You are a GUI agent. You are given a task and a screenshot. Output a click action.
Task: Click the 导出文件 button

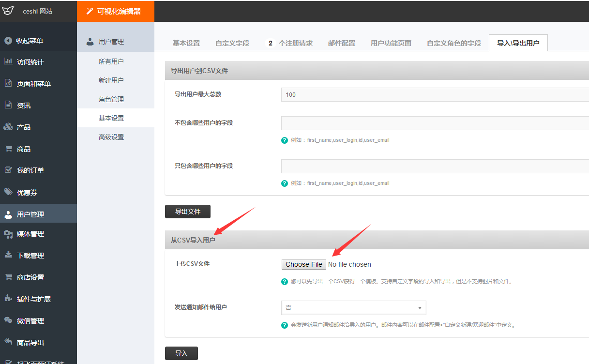click(188, 212)
